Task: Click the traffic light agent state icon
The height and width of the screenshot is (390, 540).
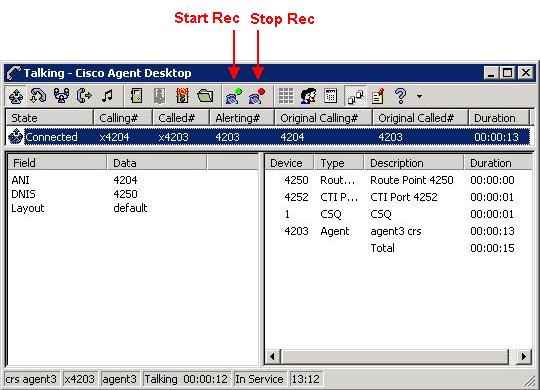Action: (x=182, y=96)
